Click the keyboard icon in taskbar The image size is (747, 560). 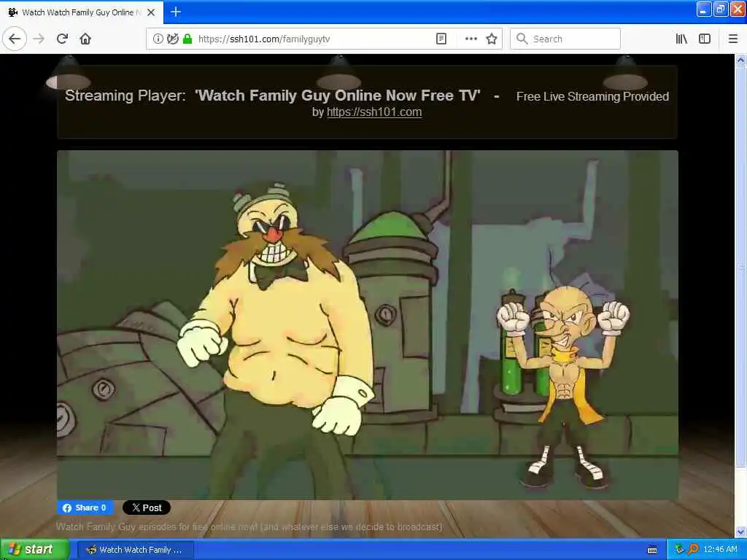click(652, 550)
